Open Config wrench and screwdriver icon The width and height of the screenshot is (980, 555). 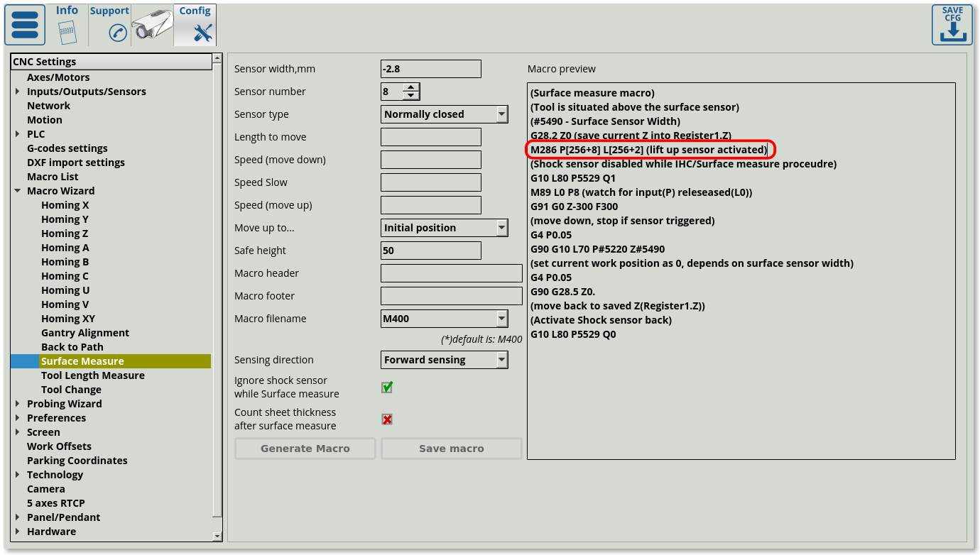coord(203,33)
